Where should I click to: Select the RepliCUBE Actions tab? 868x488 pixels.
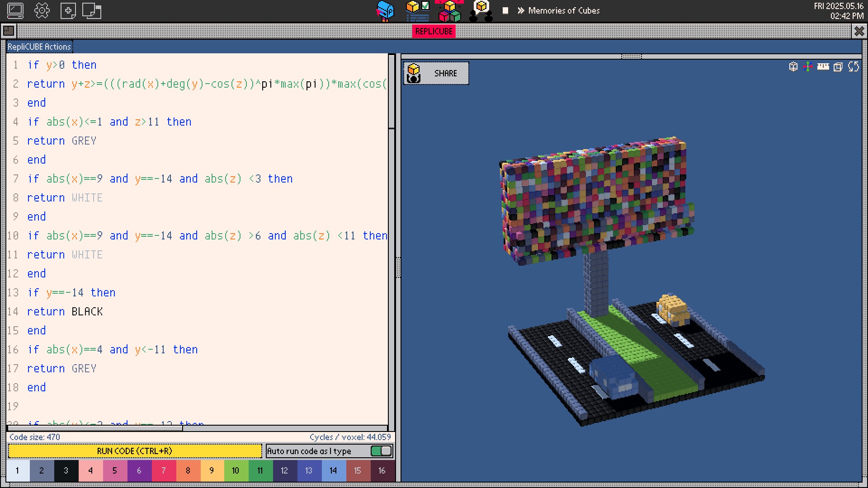39,47
